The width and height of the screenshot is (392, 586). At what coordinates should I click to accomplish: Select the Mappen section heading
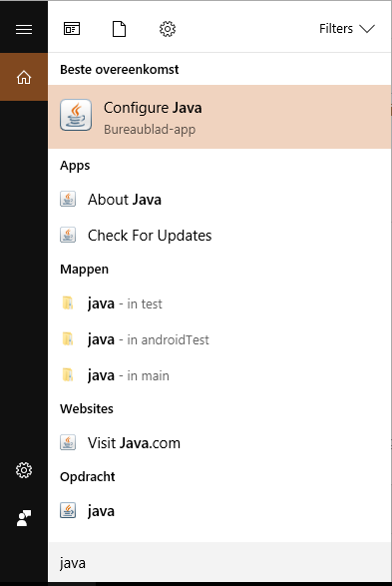pos(85,270)
